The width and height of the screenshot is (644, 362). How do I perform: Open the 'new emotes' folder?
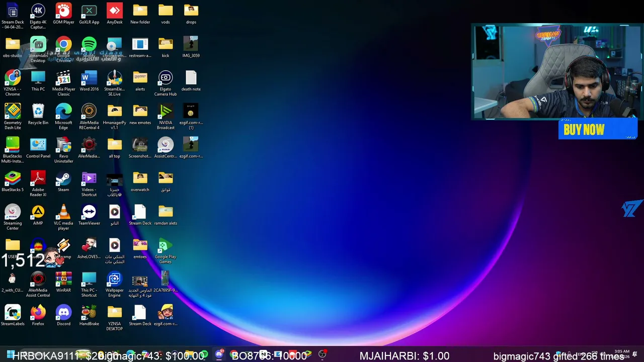pos(140,114)
